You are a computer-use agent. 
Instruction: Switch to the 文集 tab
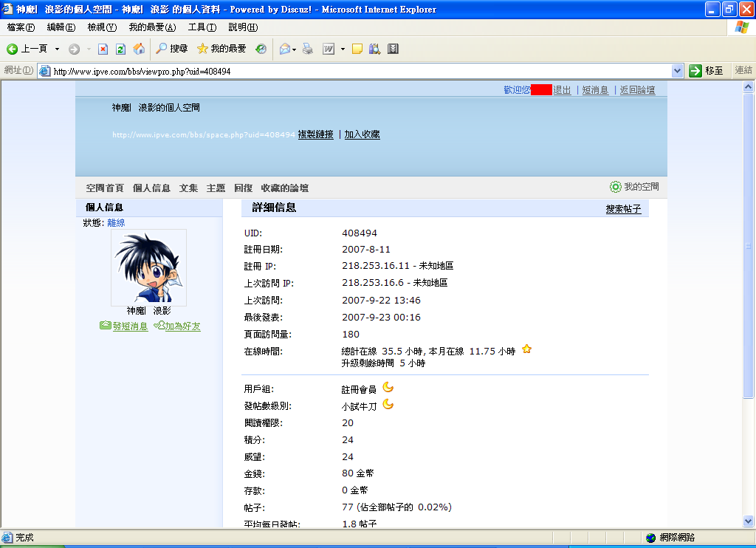(x=188, y=188)
